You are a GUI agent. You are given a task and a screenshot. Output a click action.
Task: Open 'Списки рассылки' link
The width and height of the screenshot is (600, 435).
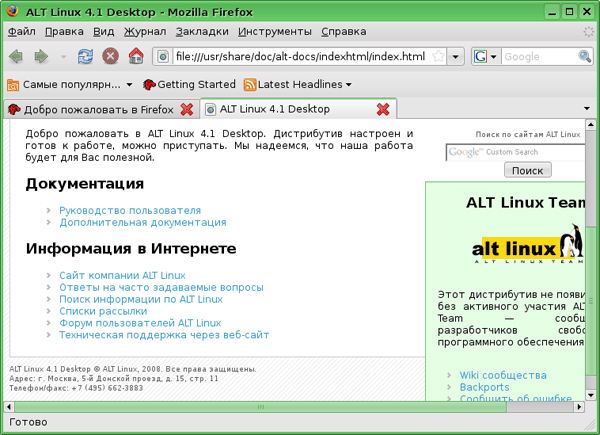[103, 311]
